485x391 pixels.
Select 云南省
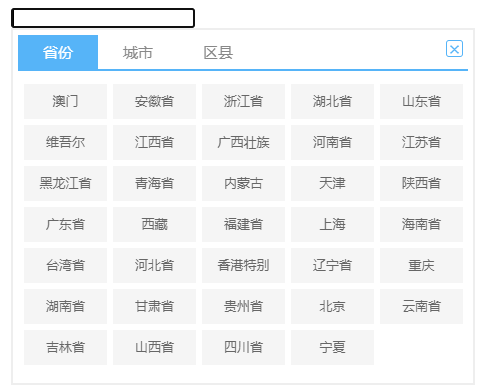pos(421,306)
